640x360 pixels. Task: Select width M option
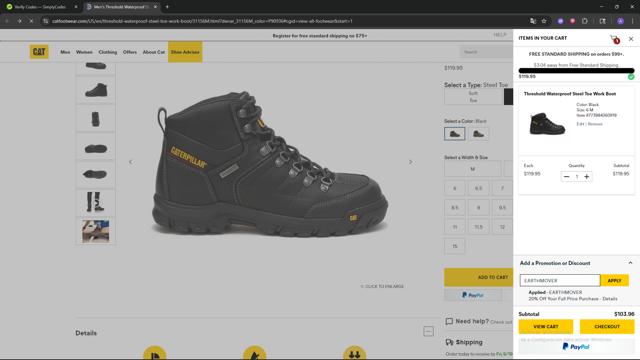(473, 169)
